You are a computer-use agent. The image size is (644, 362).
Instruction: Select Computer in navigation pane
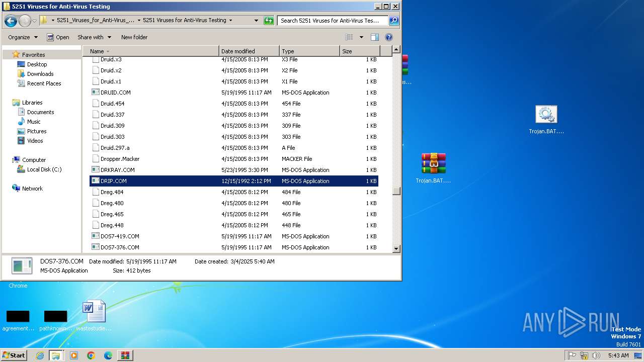(34, 160)
